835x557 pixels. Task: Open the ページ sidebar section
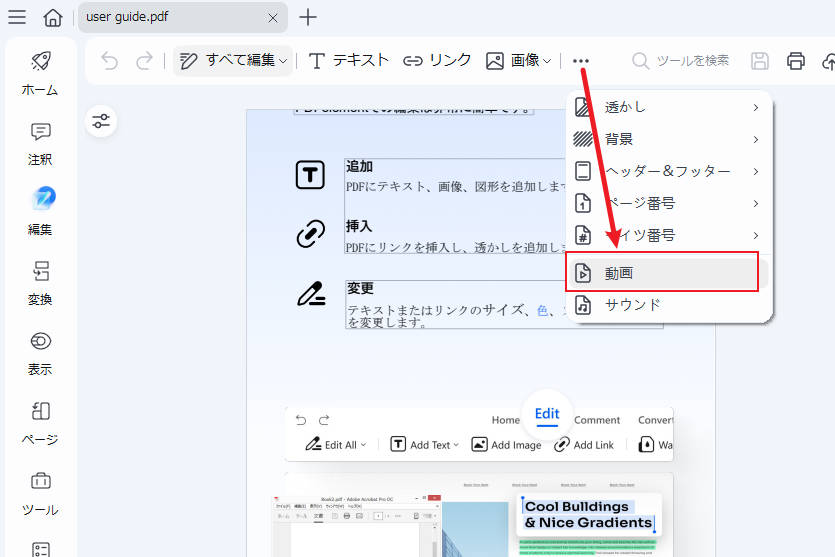40,423
